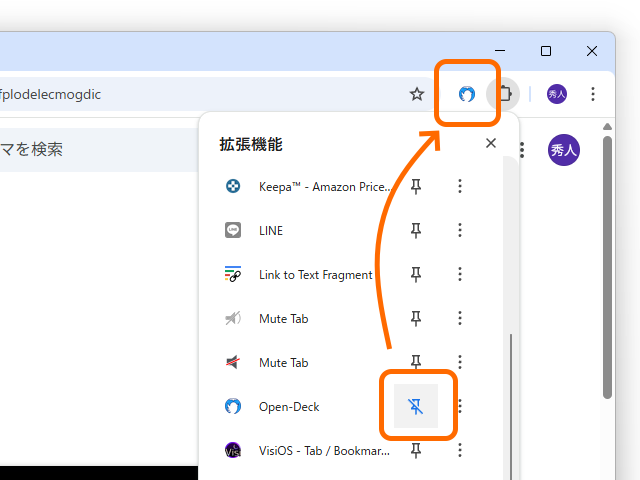Bookmark this page with the star icon
This screenshot has height=480, width=640.
point(417,94)
